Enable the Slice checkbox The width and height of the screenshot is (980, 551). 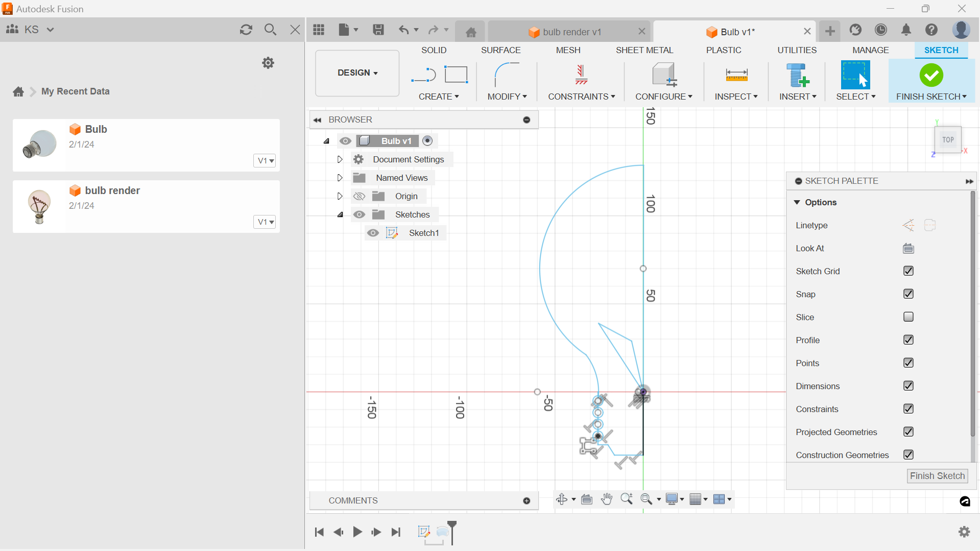(909, 317)
